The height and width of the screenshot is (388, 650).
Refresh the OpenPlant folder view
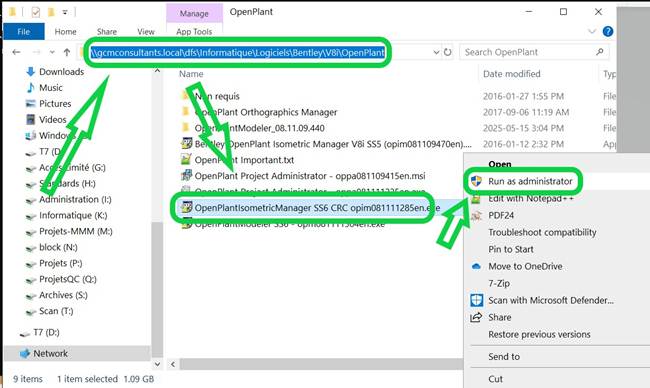coord(448,52)
